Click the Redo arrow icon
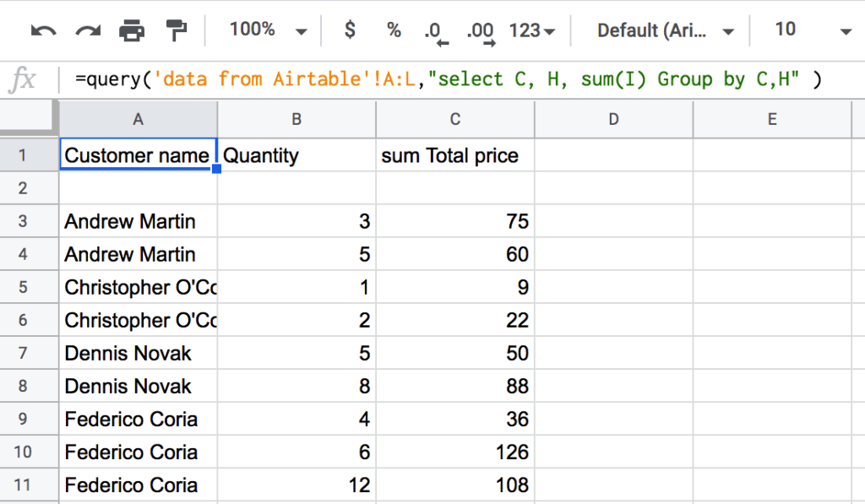This screenshot has height=504, width=865. click(x=88, y=31)
